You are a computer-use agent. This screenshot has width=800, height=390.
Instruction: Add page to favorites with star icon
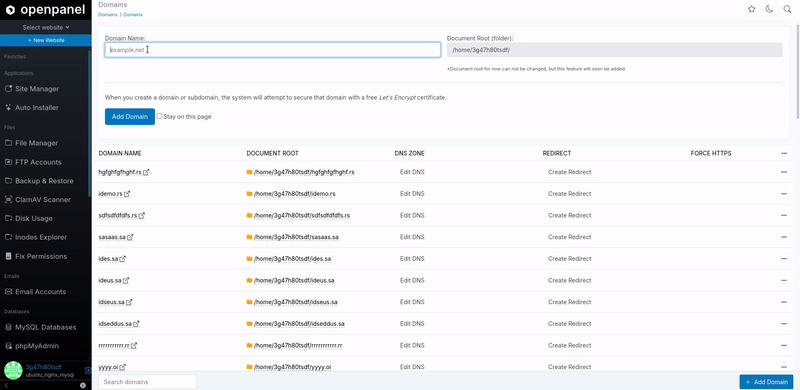point(752,9)
